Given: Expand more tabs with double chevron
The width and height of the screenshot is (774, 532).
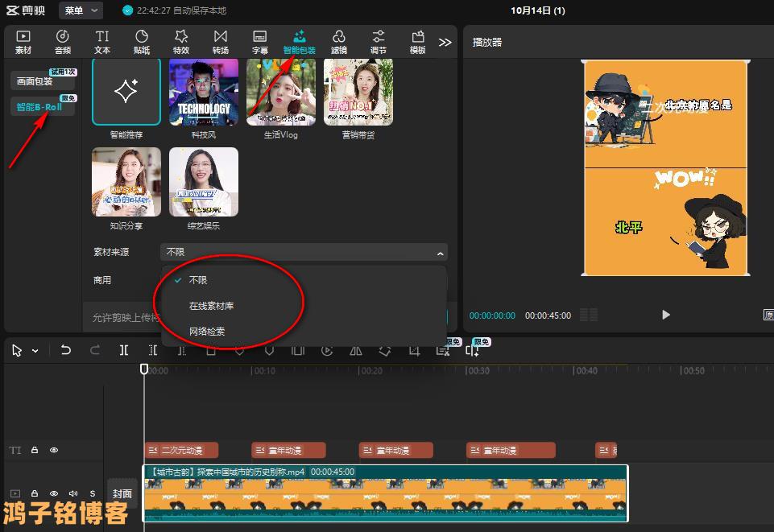Looking at the screenshot, I should pos(445,42).
